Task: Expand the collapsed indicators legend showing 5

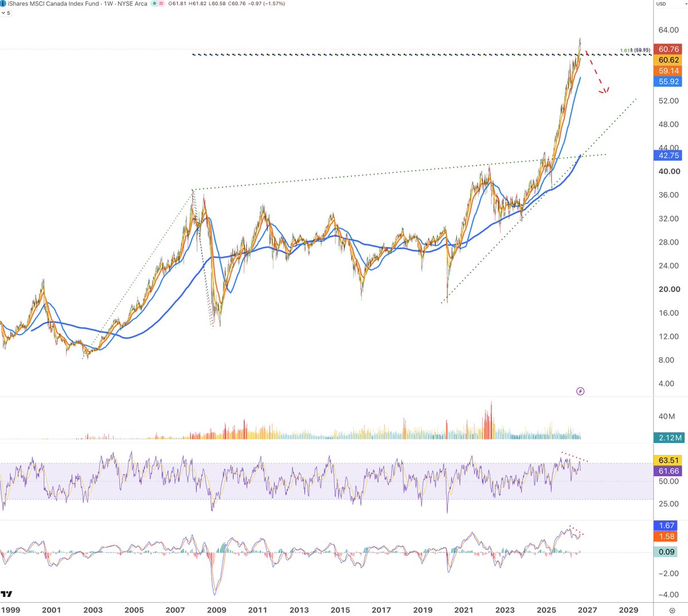Action: pos(5,13)
